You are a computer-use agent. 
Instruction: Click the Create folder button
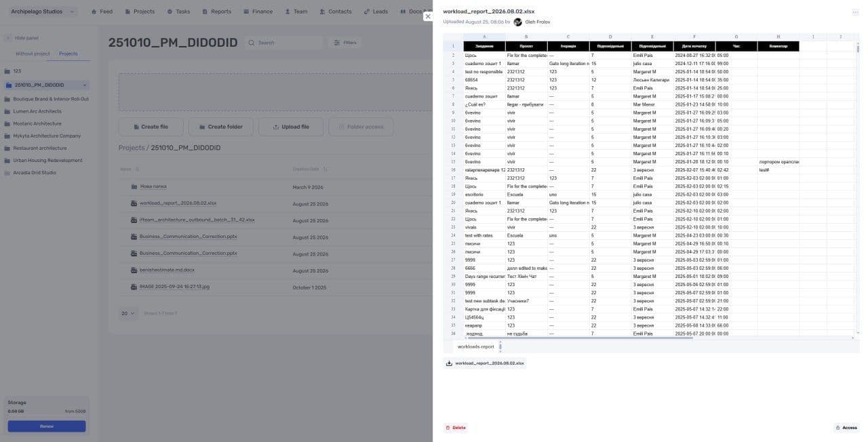click(x=220, y=127)
